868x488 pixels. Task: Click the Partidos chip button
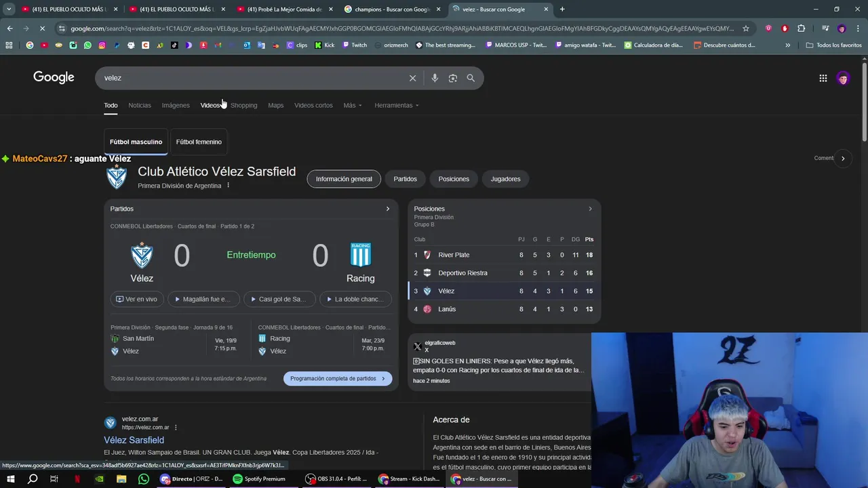coord(406,179)
